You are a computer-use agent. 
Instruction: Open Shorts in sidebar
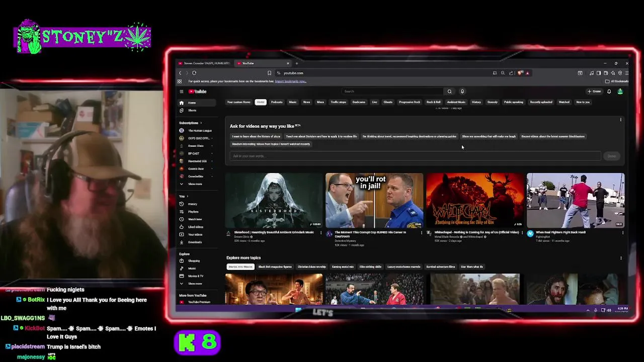tap(196, 110)
